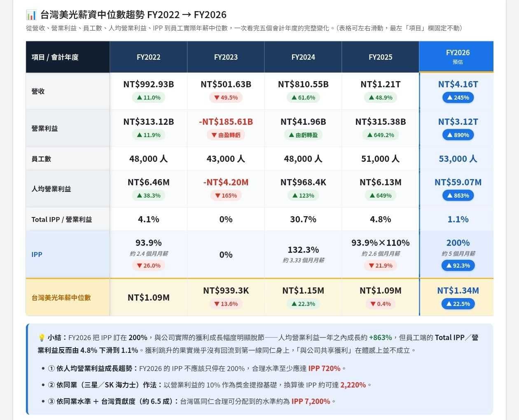
Task: Click the ▲22.5% median salary badge
Action: click(x=458, y=304)
